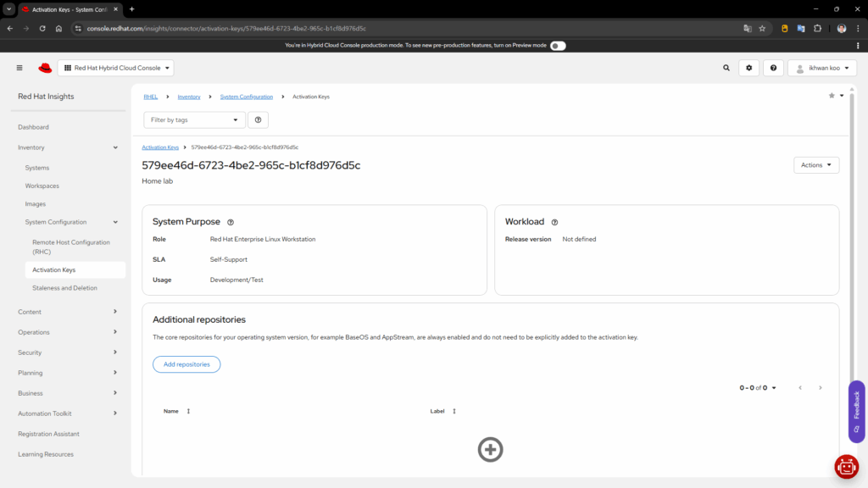The height and width of the screenshot is (488, 868).
Task: Open the red virtual assistant chatbot
Action: (x=846, y=467)
